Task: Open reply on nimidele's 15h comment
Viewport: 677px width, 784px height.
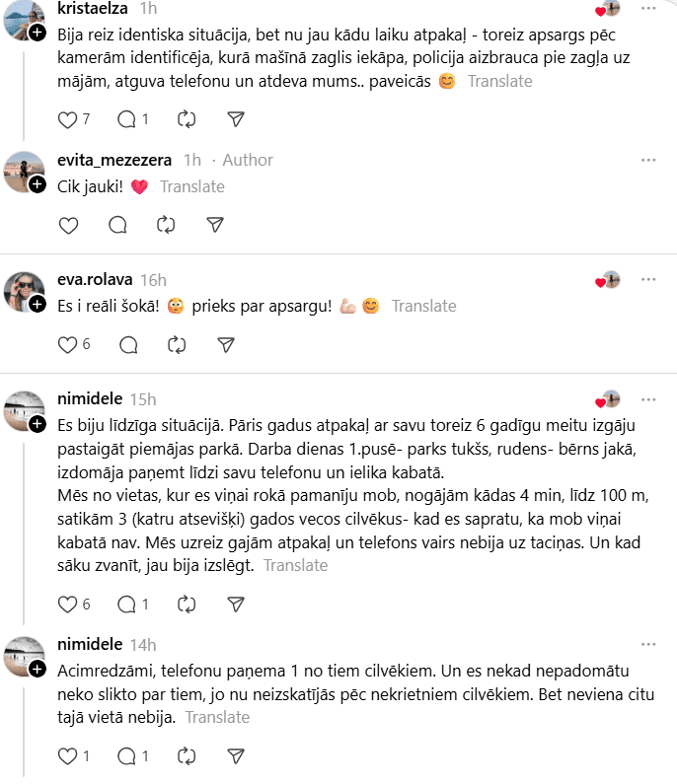Action: point(127,604)
